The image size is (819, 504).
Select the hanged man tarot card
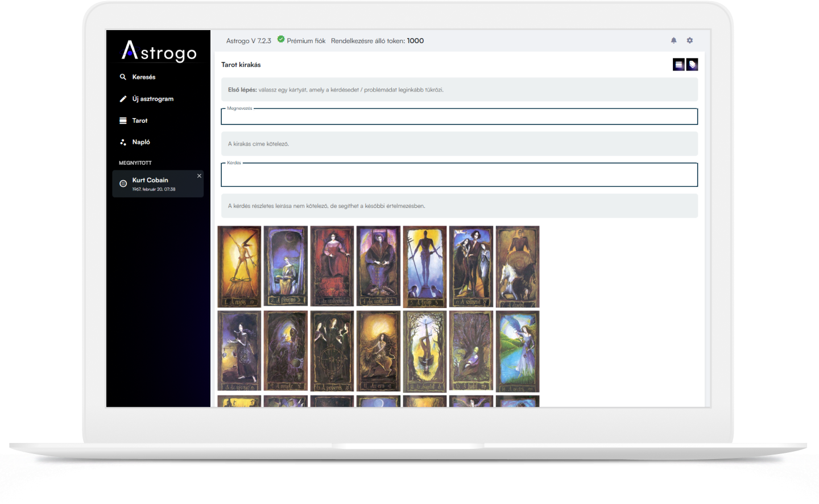click(424, 351)
